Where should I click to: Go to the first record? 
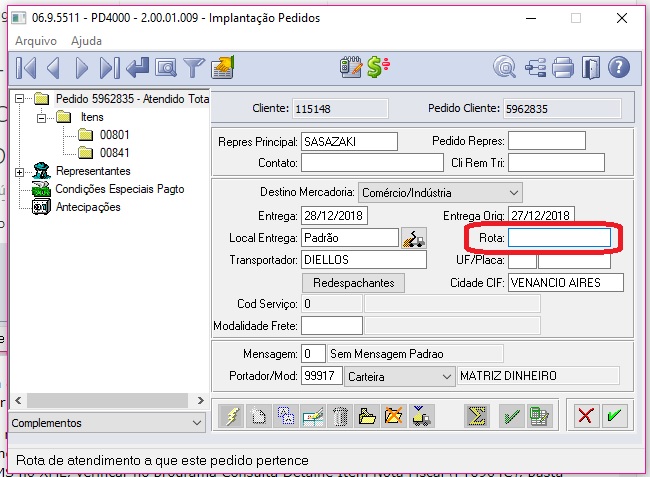coord(26,68)
